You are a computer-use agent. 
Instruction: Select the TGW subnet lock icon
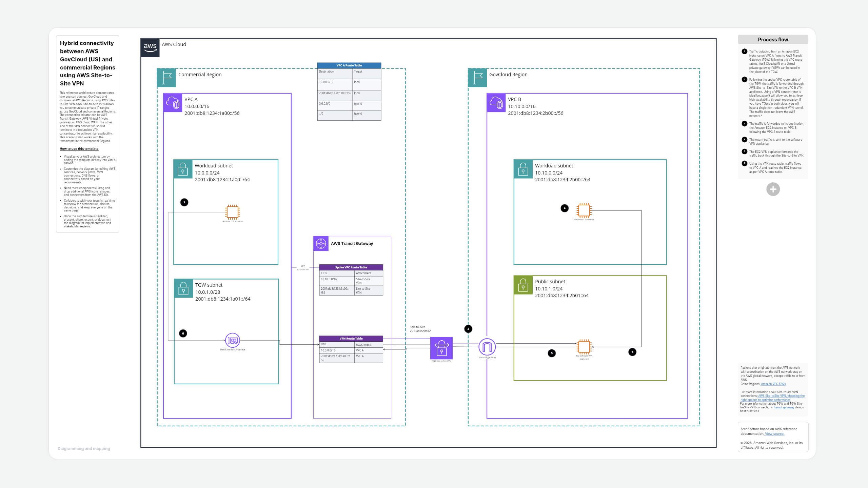pos(183,288)
